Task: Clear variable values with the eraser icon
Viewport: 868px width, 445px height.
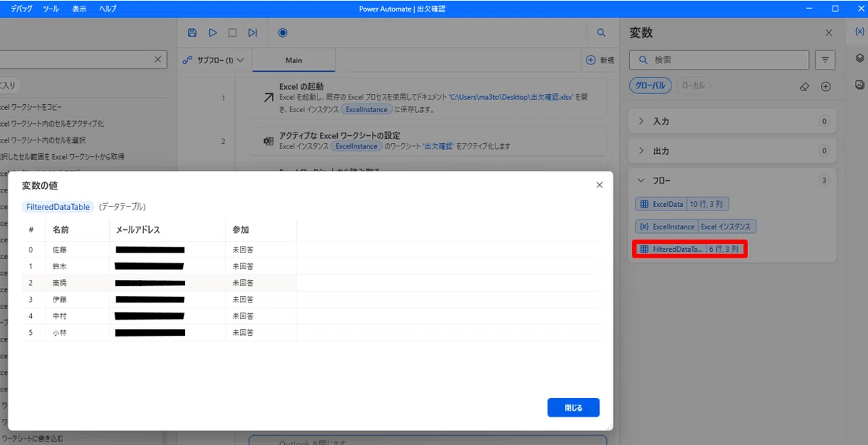Action: tap(804, 86)
